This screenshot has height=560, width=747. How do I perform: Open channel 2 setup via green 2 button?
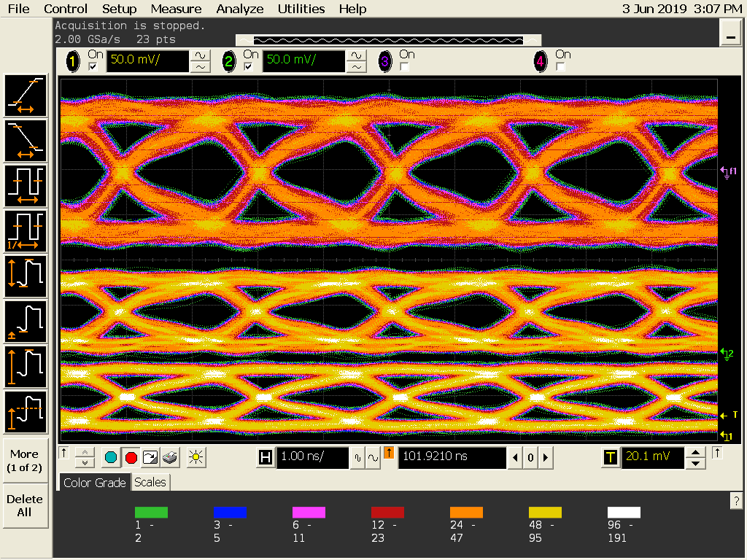coord(228,61)
